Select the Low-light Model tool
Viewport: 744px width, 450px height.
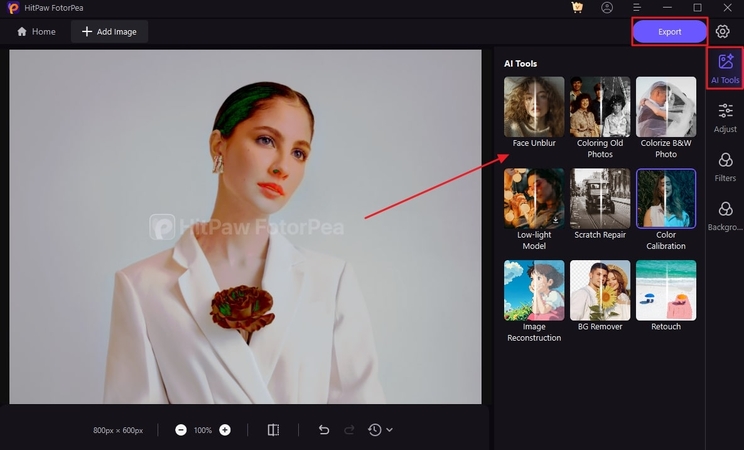click(x=534, y=199)
